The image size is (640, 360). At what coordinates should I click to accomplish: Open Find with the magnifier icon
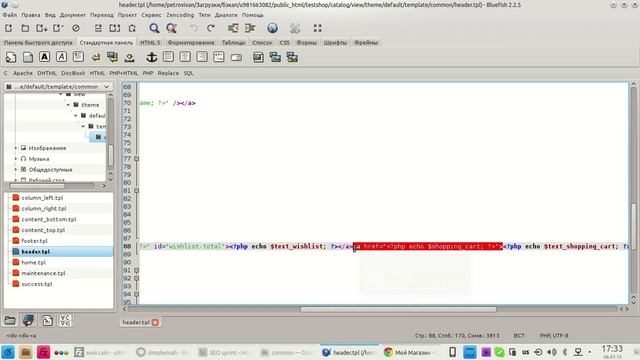(154, 28)
